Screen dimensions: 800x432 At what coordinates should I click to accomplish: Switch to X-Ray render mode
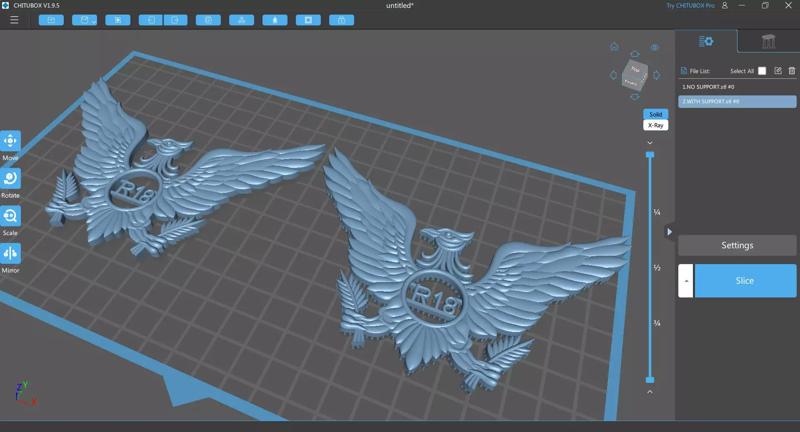656,125
